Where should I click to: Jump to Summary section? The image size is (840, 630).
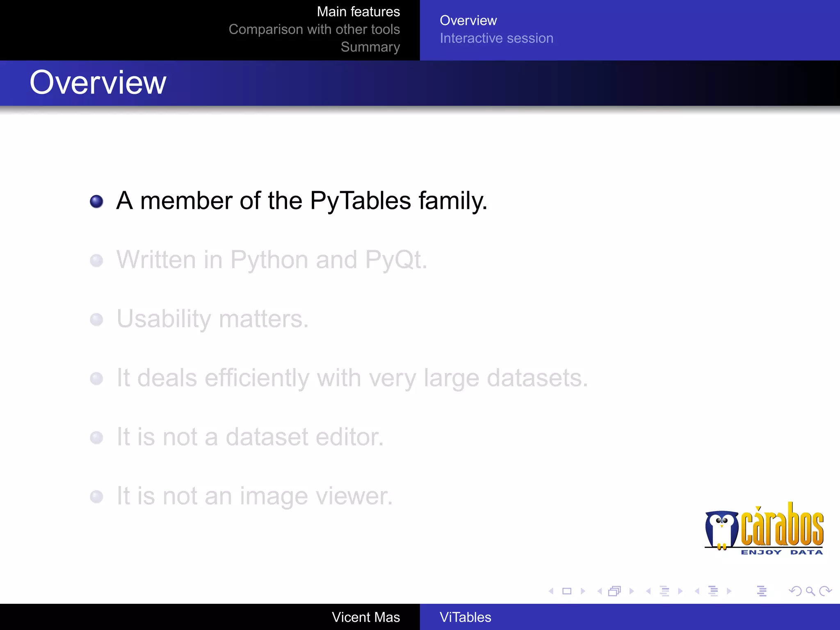click(370, 47)
